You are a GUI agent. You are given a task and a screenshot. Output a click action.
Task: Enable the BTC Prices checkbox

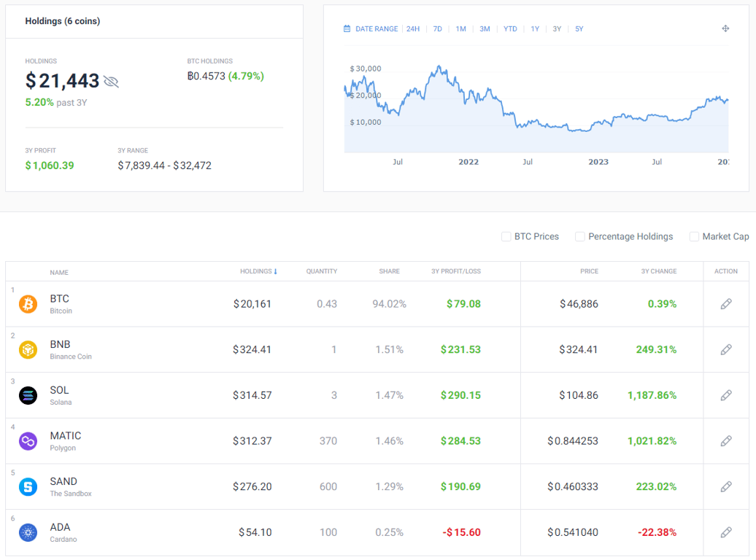[506, 236]
